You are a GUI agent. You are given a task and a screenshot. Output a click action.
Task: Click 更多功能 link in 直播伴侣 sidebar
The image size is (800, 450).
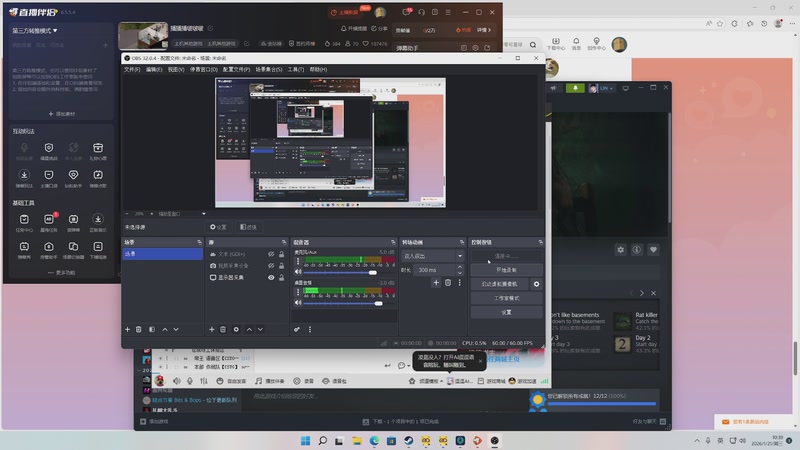pos(62,272)
